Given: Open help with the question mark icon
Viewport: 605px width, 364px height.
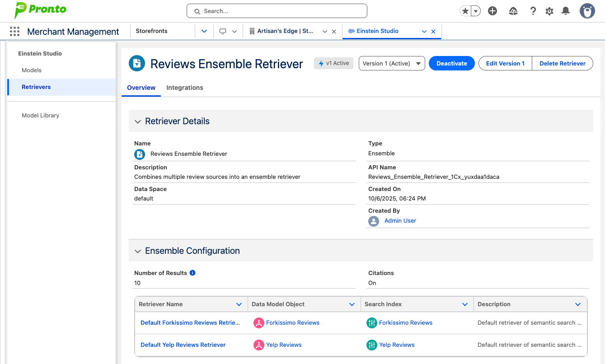Looking at the screenshot, I should coord(533,10).
